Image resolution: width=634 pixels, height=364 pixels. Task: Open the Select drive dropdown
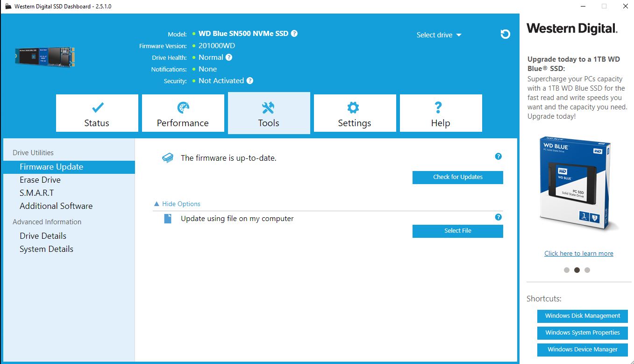coord(439,35)
